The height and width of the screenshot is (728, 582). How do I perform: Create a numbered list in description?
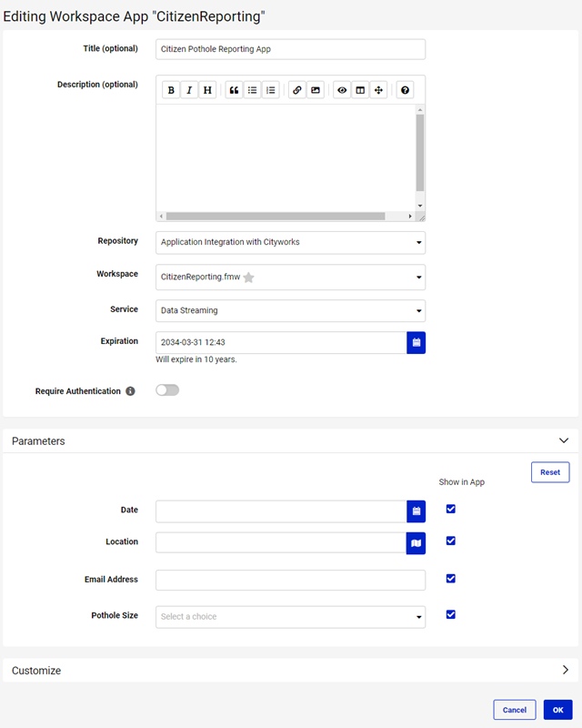(271, 90)
